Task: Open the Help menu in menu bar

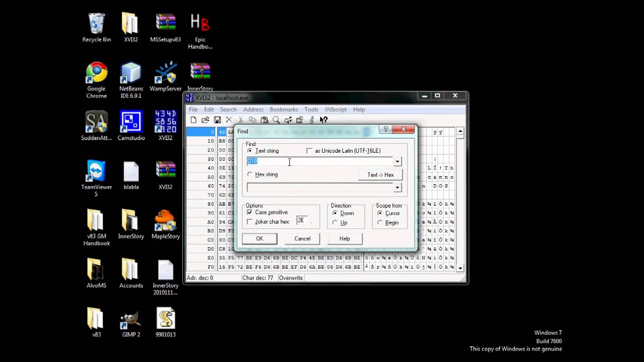Action: pos(359,109)
